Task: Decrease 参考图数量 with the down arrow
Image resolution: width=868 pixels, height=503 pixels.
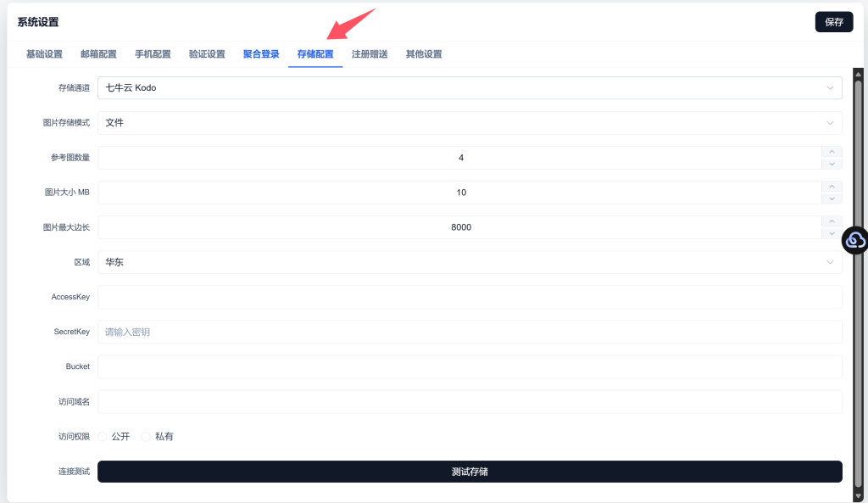Action: tap(832, 164)
